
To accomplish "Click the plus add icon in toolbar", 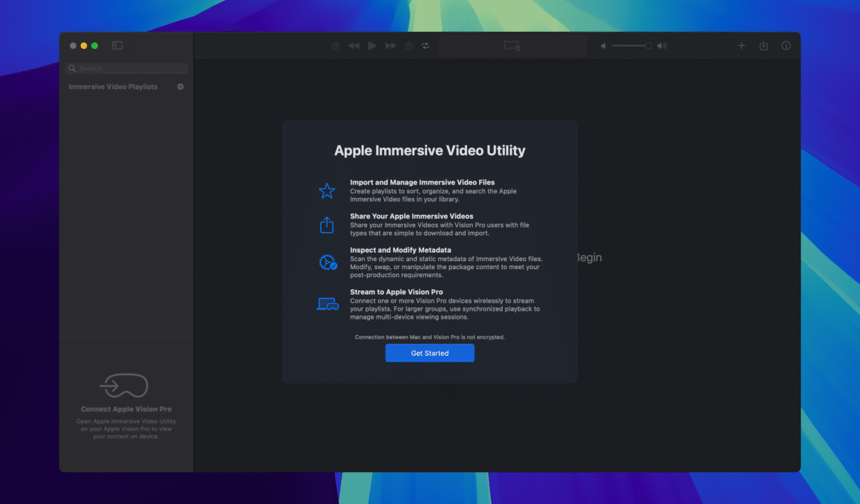I will pos(741,46).
